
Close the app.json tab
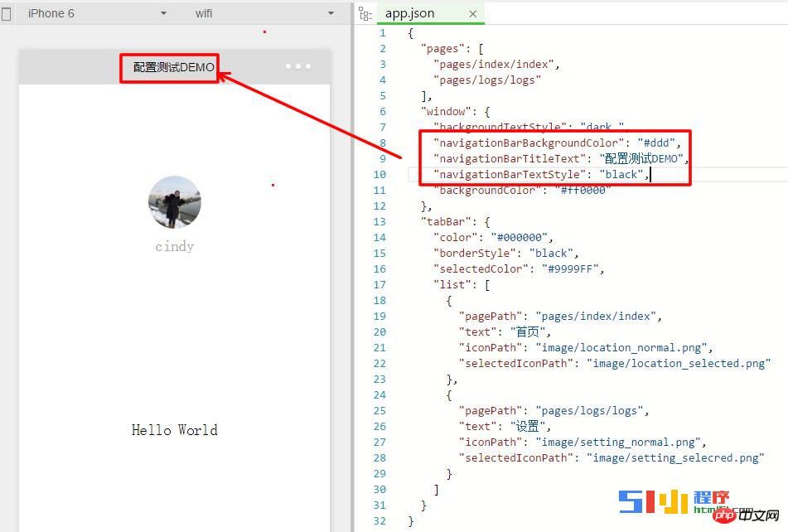coord(473,14)
